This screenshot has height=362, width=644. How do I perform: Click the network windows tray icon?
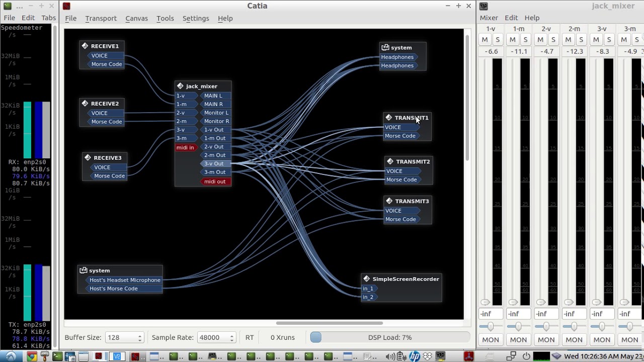point(511,356)
